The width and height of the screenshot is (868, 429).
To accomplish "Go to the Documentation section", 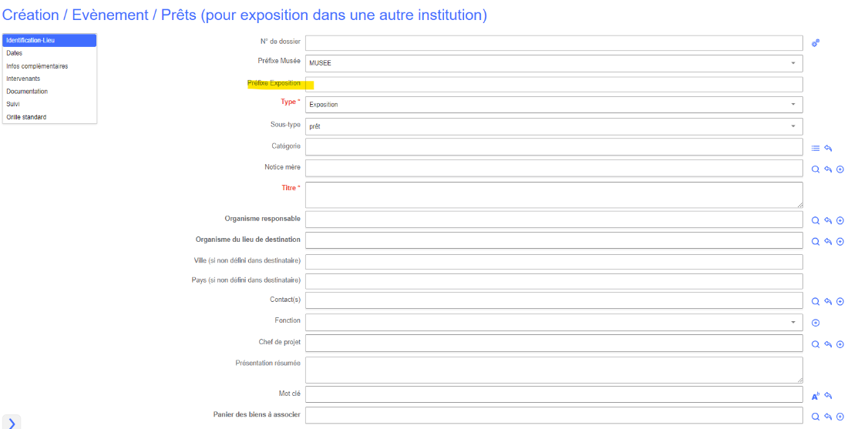I will [x=27, y=92].
